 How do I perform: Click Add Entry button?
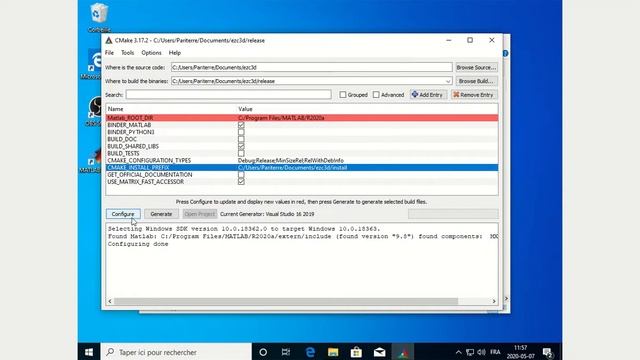(427, 95)
